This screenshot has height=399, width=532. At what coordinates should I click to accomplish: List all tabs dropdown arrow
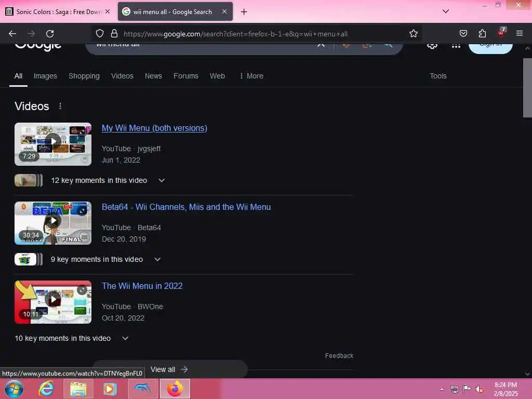pos(446,11)
